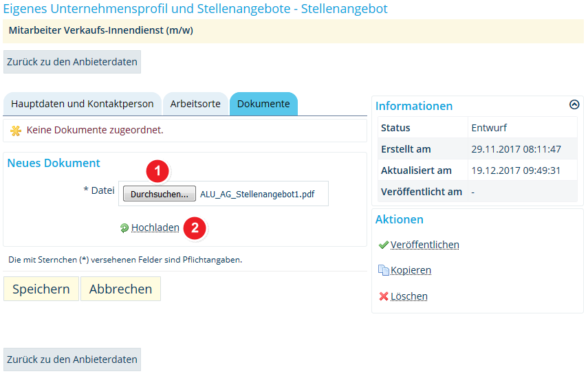Screen dimensions: 588x376
Task: Click the yellow asterisk notice icon
Action: [16, 131]
